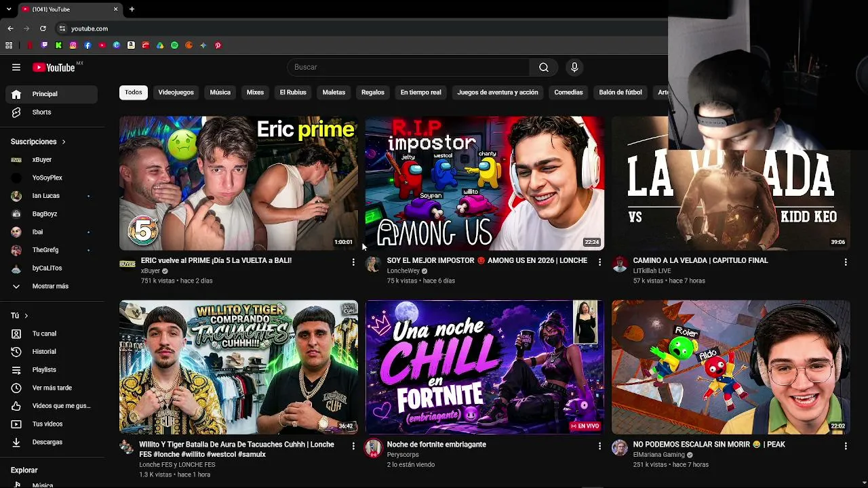Open options menu for Camino a la Velada video

point(846,262)
